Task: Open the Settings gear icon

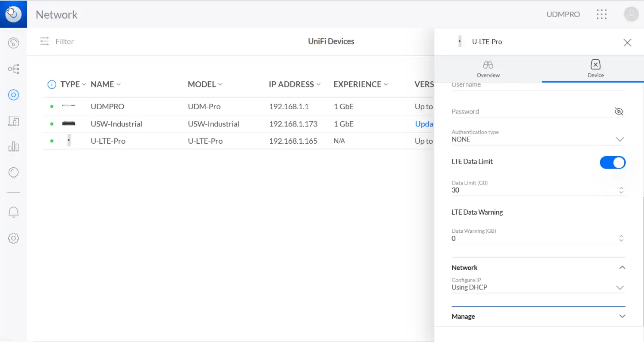Action: pos(14,238)
